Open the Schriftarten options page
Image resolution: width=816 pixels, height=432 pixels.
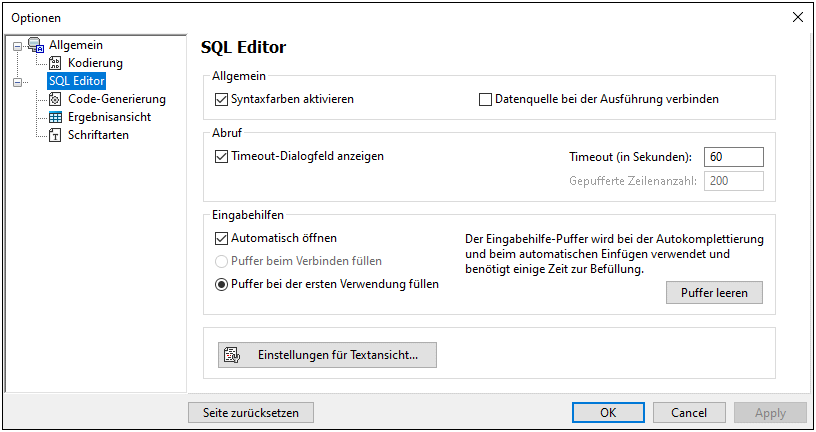(x=98, y=135)
